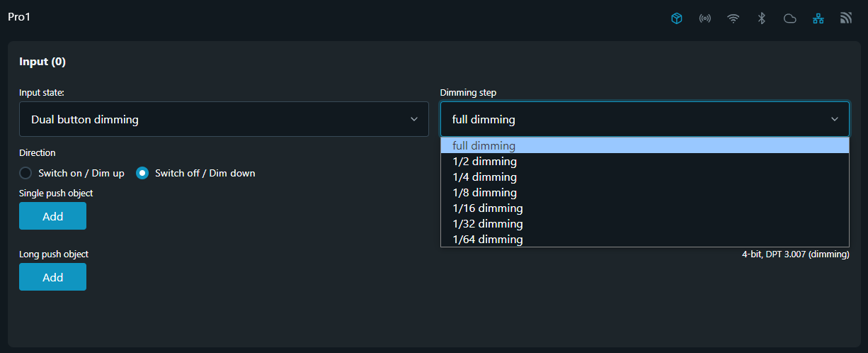Add a Long push object
Viewport: 868px width, 353px height.
click(x=52, y=277)
